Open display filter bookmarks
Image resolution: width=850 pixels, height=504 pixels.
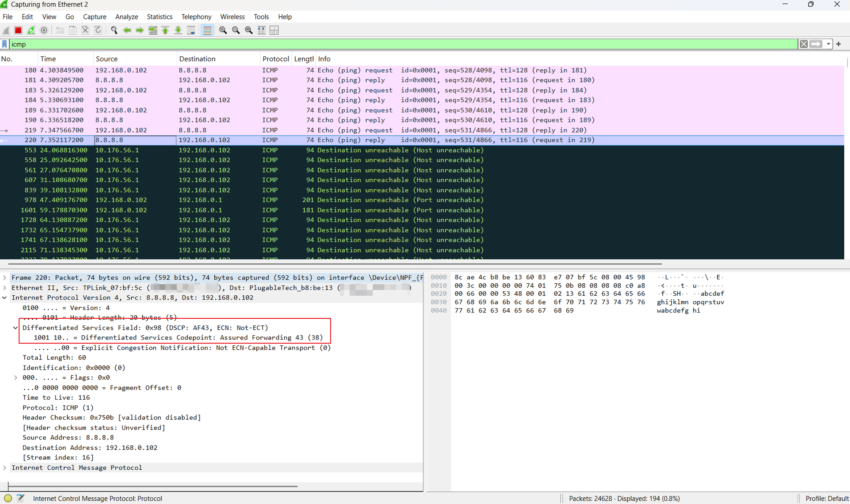[5, 44]
